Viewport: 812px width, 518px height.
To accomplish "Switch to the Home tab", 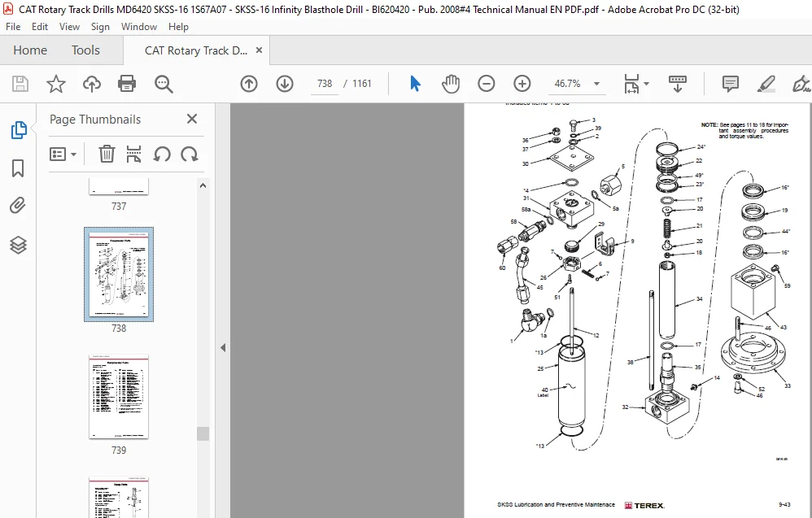I will (30, 50).
